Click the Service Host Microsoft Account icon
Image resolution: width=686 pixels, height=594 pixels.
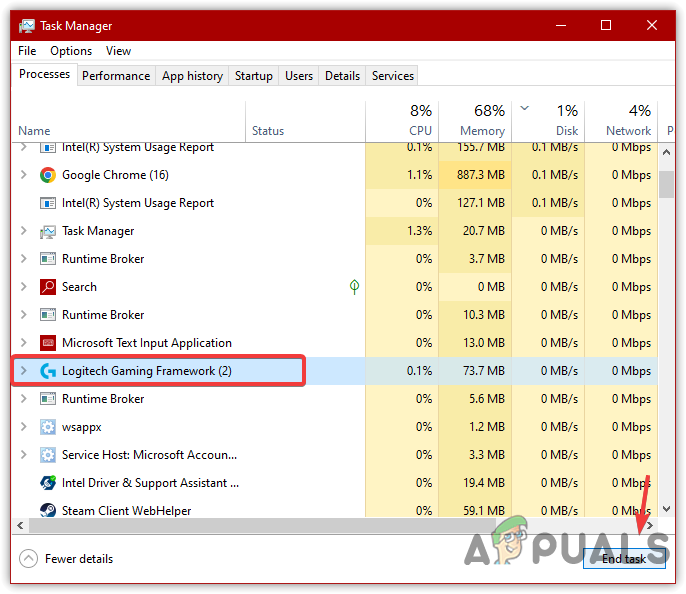click(48, 455)
